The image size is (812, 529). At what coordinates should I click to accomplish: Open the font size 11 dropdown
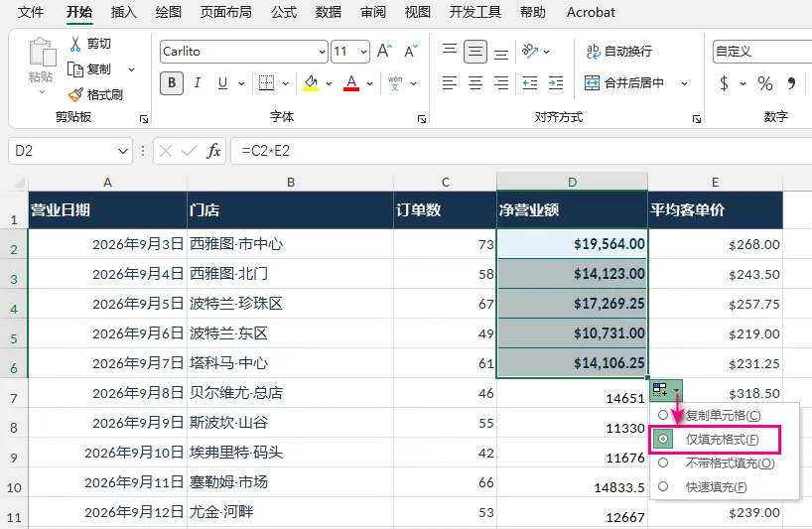tap(363, 52)
